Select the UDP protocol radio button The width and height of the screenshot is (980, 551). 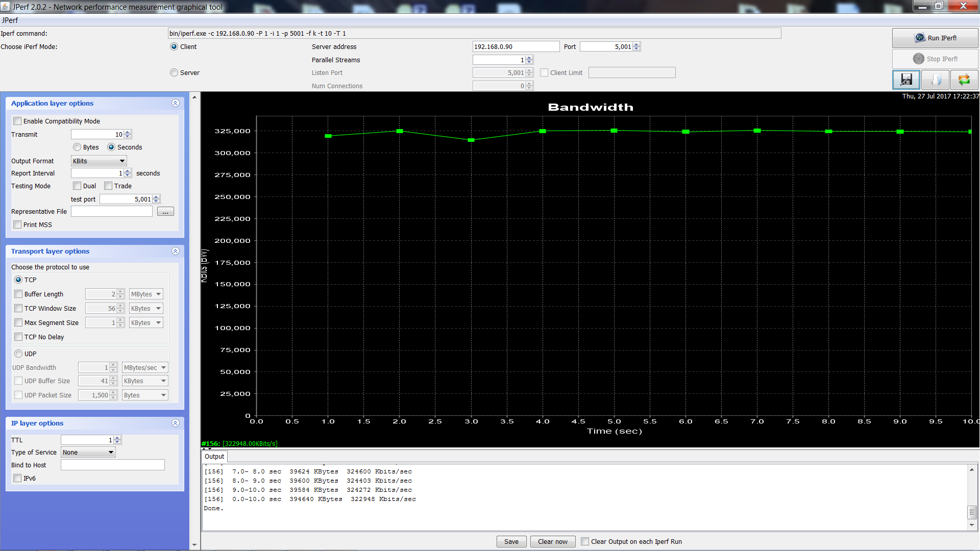(x=19, y=354)
